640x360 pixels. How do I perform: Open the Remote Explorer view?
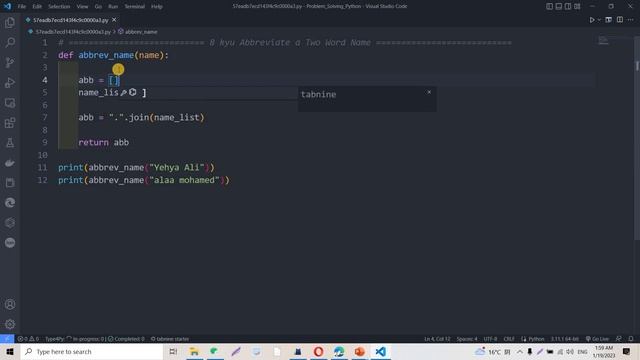tap(10, 103)
